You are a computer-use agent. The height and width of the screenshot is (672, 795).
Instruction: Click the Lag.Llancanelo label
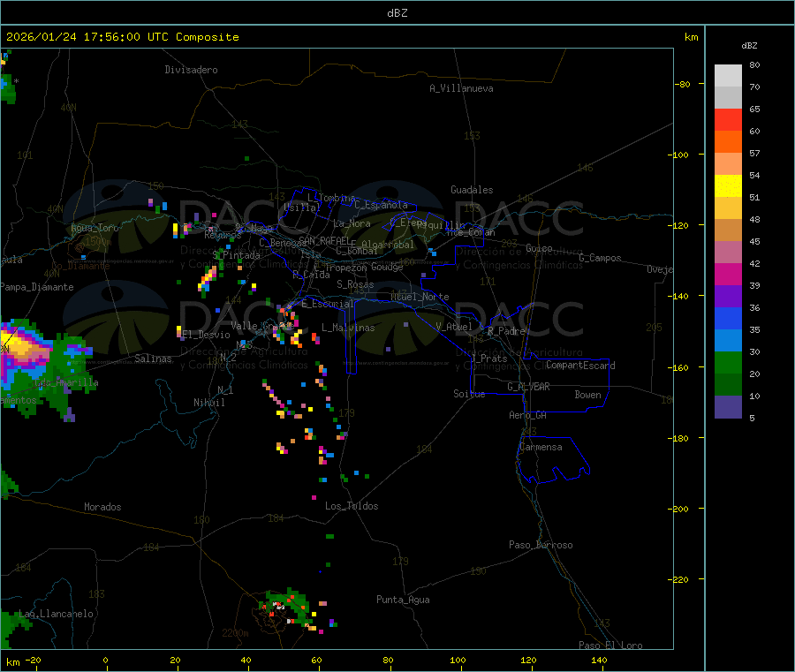(x=56, y=614)
